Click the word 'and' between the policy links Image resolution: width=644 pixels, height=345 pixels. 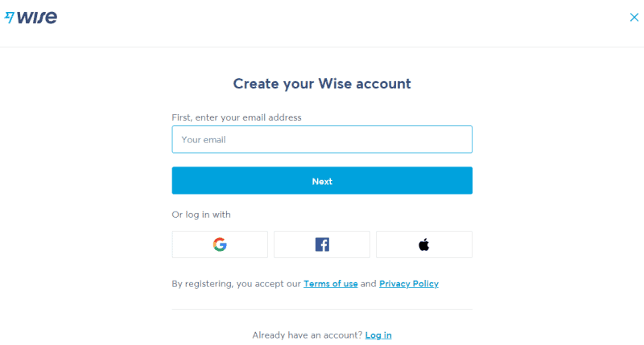pyautogui.click(x=369, y=283)
